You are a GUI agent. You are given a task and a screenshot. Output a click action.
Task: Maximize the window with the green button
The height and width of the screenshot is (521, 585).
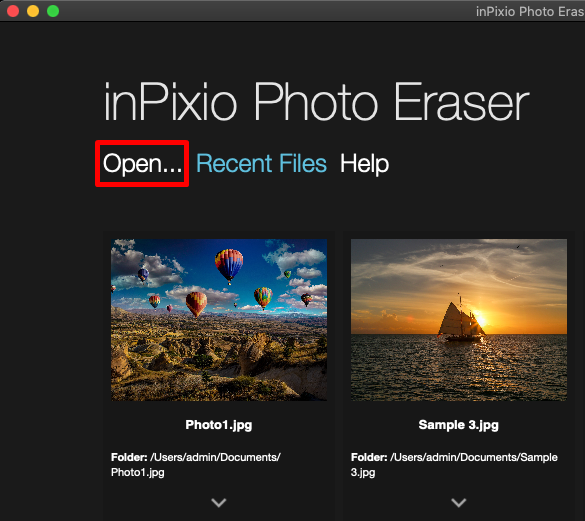pyautogui.click(x=53, y=11)
